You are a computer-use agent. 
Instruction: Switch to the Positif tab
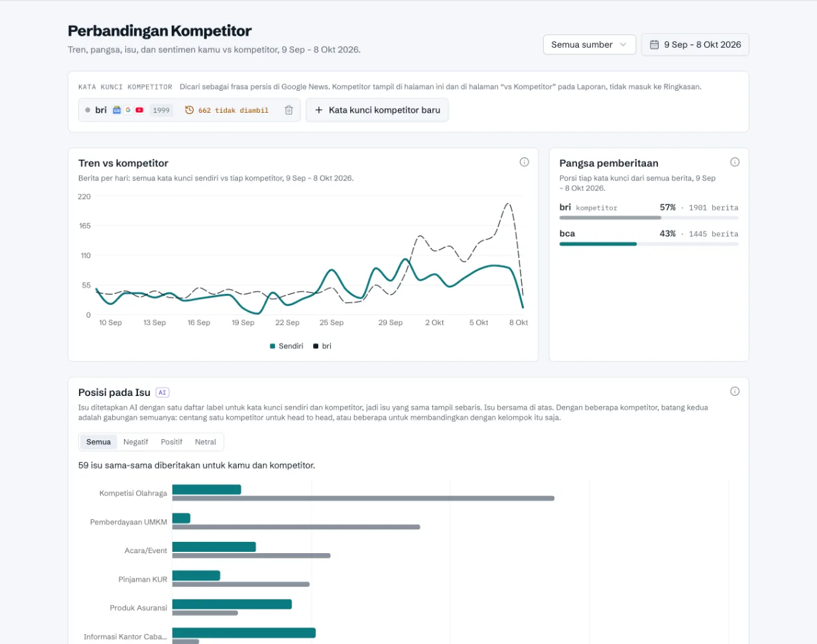click(171, 442)
